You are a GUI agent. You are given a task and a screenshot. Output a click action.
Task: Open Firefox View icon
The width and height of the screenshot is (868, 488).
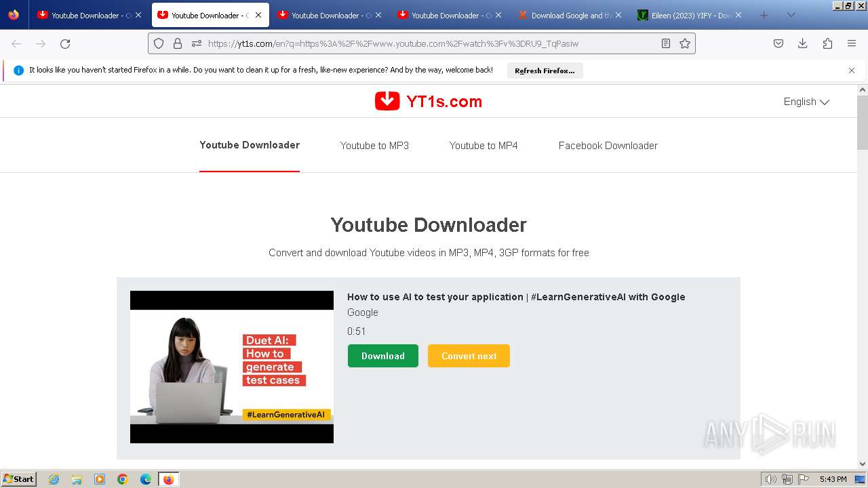pyautogui.click(x=14, y=15)
